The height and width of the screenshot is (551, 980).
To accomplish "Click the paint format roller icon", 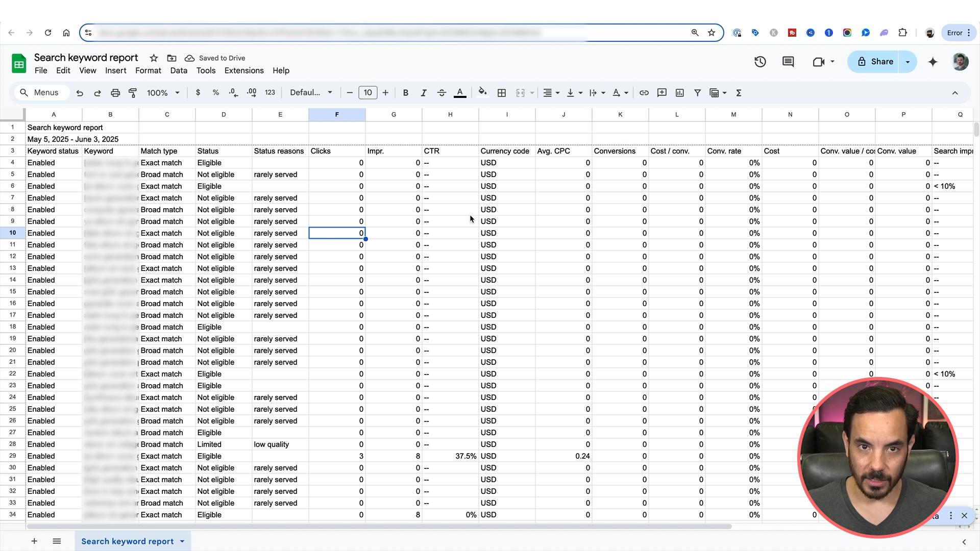I will (133, 93).
